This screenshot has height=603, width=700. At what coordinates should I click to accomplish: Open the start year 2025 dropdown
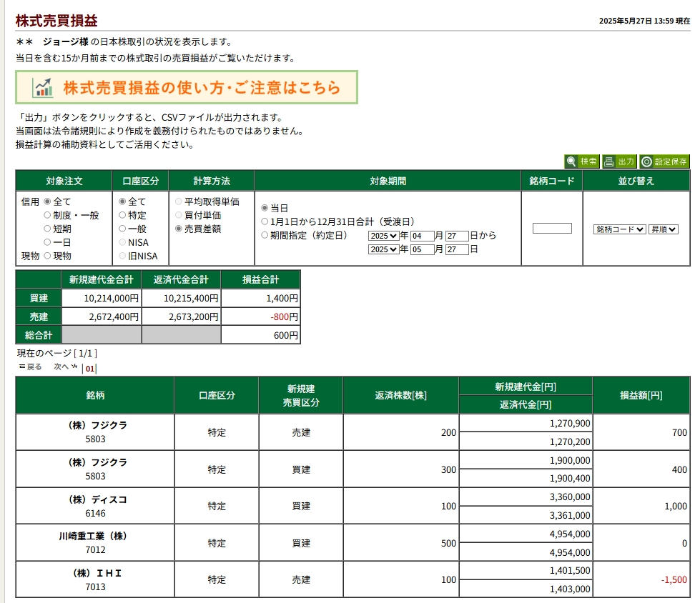click(383, 236)
